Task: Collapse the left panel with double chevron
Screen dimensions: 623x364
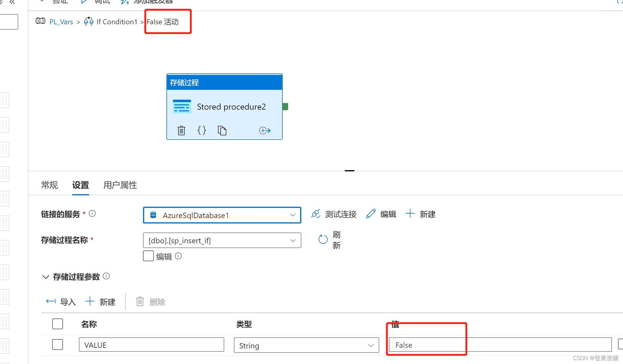Action: coord(12,2)
